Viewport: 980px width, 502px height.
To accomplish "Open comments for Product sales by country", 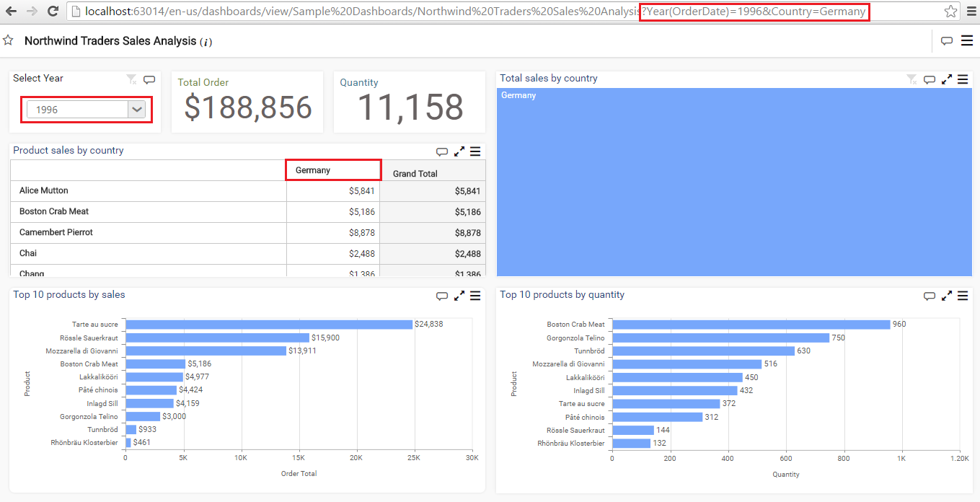I will point(442,151).
